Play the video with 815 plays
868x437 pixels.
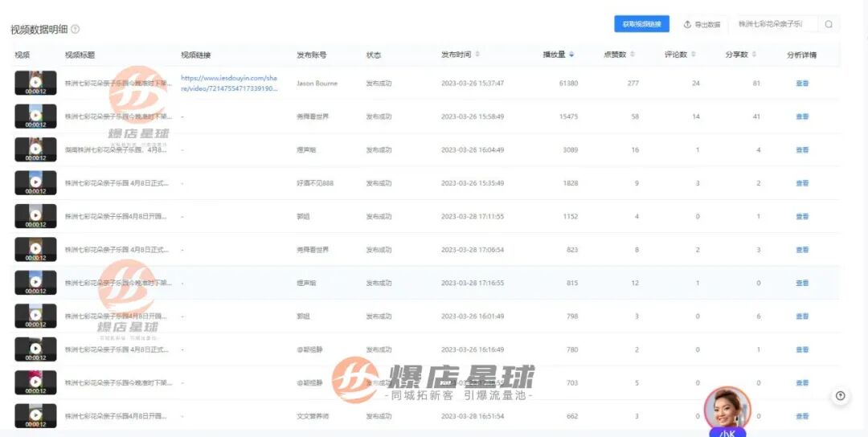(35, 283)
